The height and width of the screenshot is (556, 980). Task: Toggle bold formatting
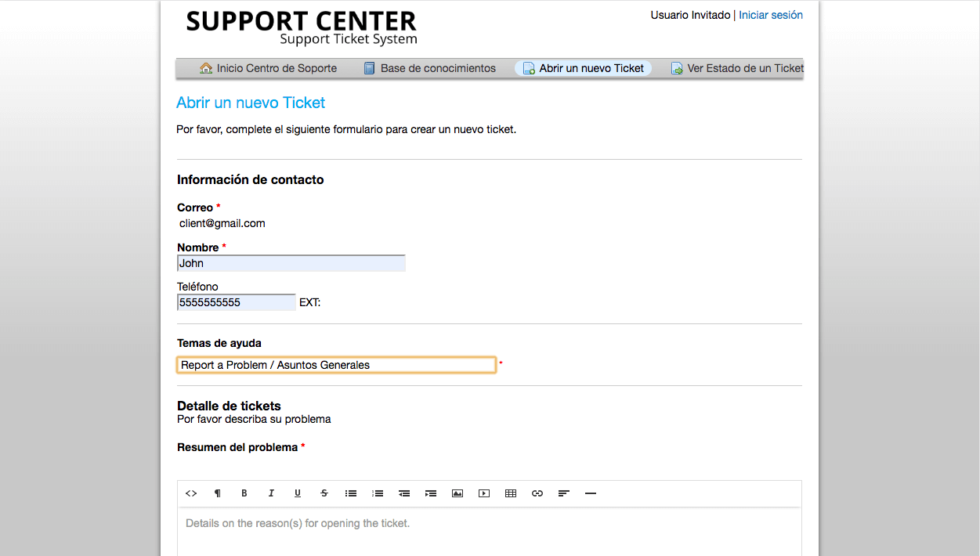tap(244, 493)
